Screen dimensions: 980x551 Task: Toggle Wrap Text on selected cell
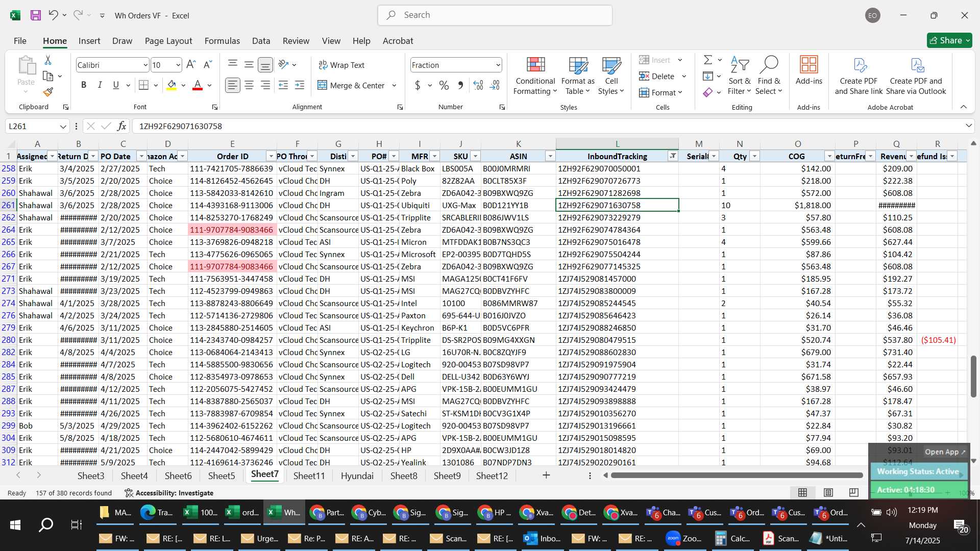tap(341, 65)
